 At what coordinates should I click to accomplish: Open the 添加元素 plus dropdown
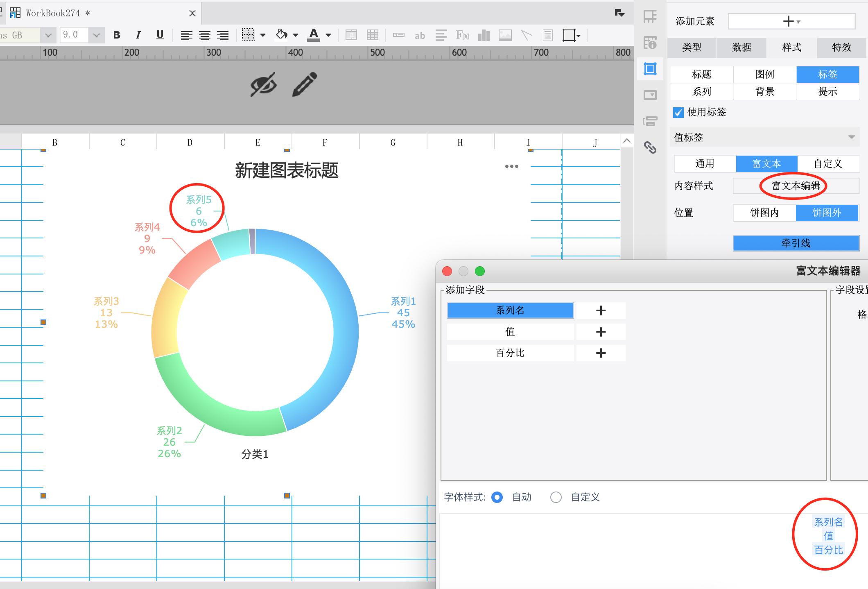(x=791, y=21)
